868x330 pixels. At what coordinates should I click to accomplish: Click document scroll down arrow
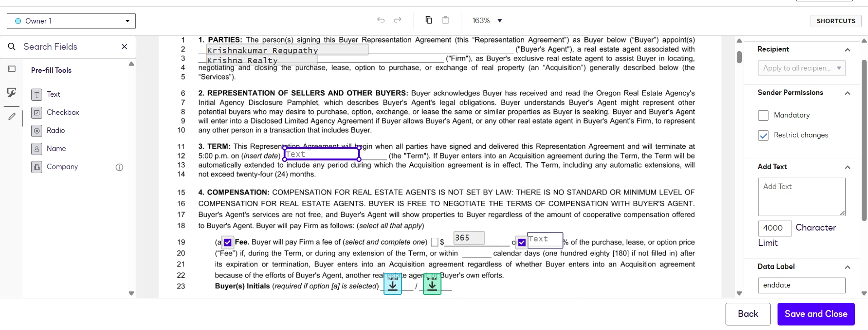pos(739,293)
